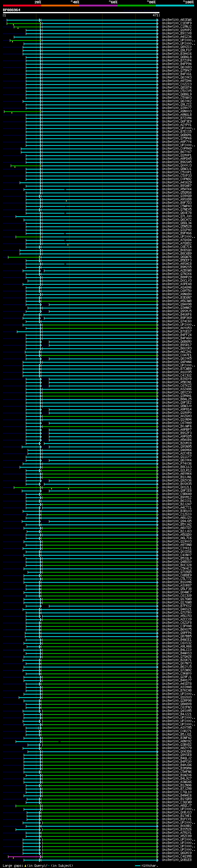Select UniRef100_B3S5Z6 label
Image resolution: width=197 pixels, height=868 pixels.
(x=177, y=829)
